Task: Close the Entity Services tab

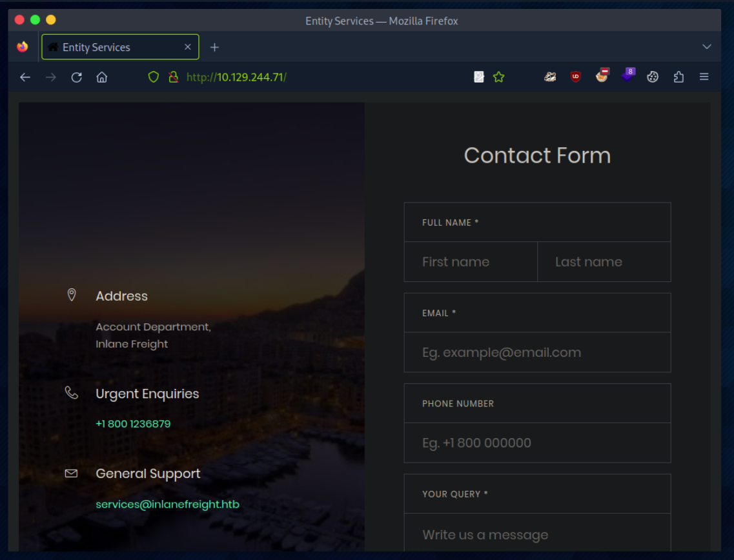Action: 188,47
